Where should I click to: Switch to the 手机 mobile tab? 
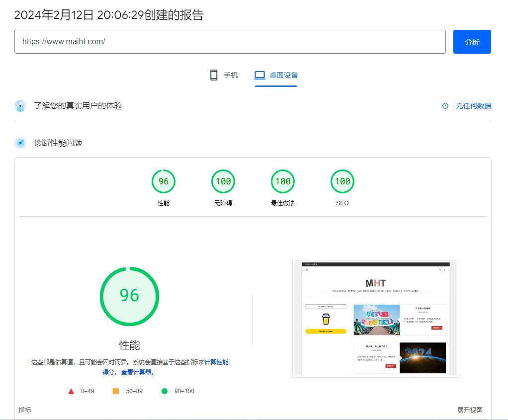coord(224,75)
